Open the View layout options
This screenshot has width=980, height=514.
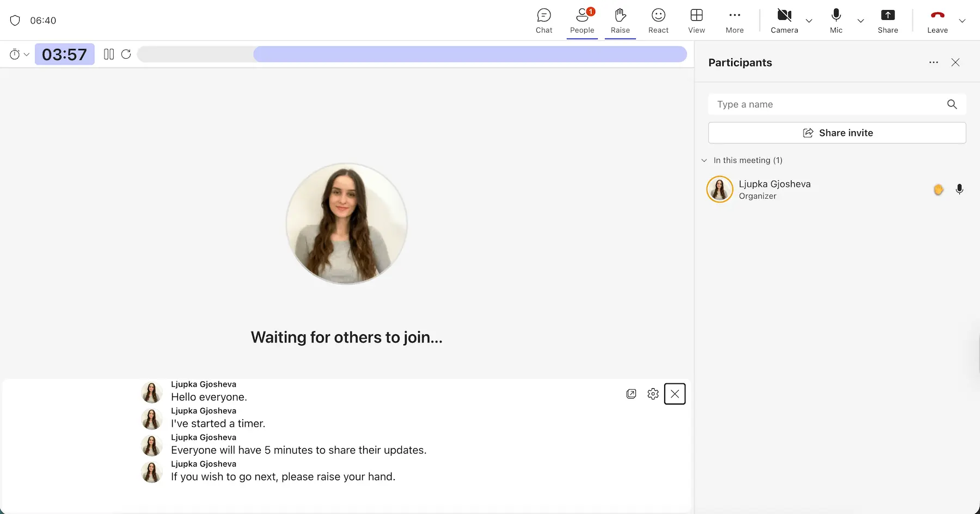coord(696,21)
